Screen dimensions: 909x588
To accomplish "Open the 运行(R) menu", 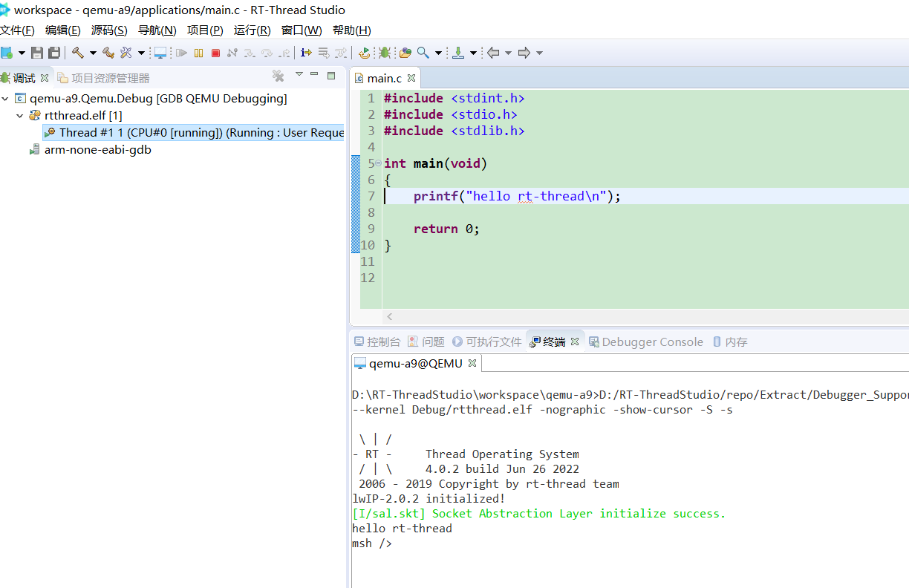I will pos(252,30).
